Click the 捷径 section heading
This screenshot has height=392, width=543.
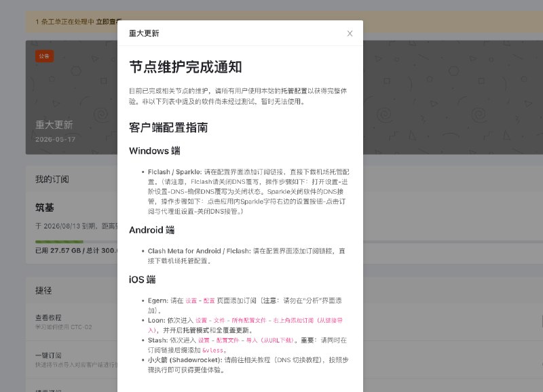tap(43, 290)
